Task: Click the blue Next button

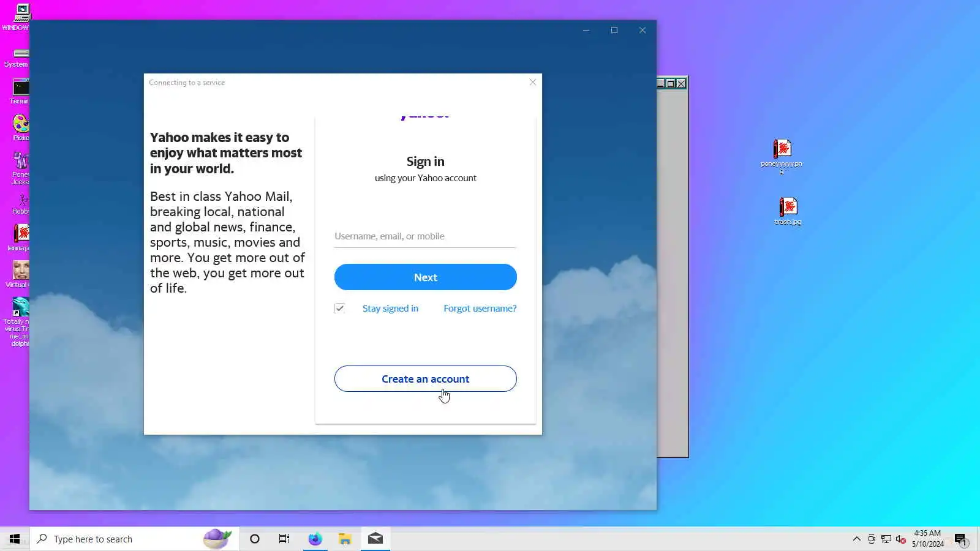Action: [x=425, y=277]
